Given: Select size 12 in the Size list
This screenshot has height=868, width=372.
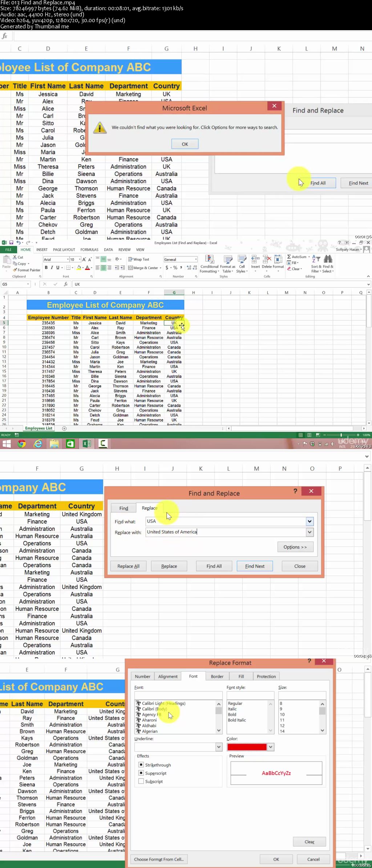Looking at the screenshot, I should [282, 725].
